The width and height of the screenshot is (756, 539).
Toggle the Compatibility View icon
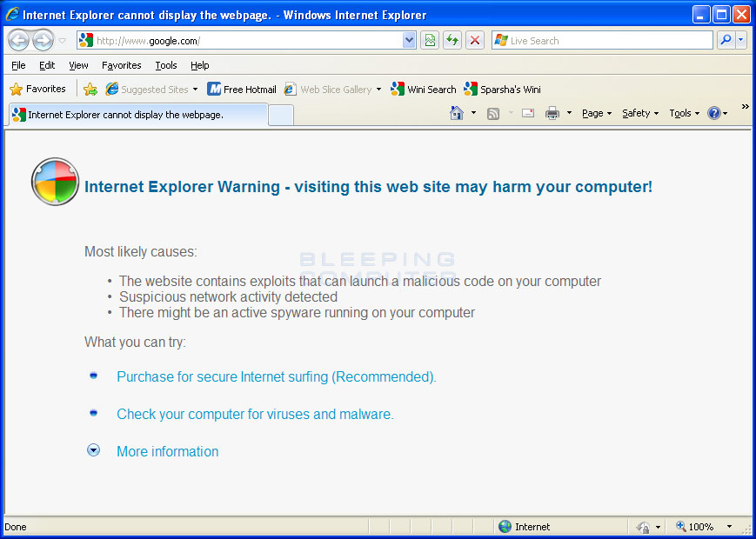click(x=430, y=41)
